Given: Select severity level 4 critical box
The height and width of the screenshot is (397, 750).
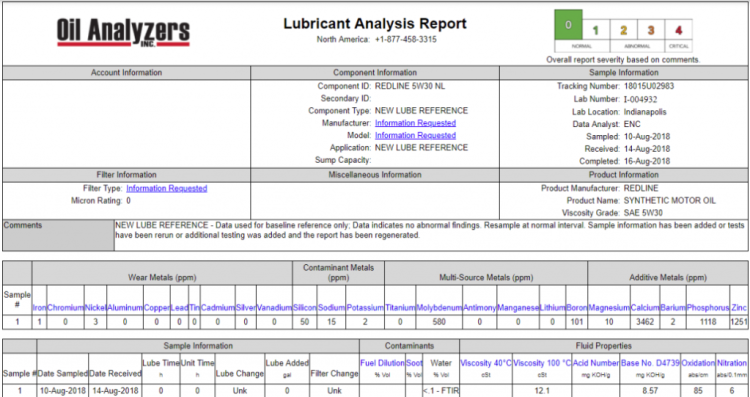Looking at the screenshot, I should click(x=678, y=31).
